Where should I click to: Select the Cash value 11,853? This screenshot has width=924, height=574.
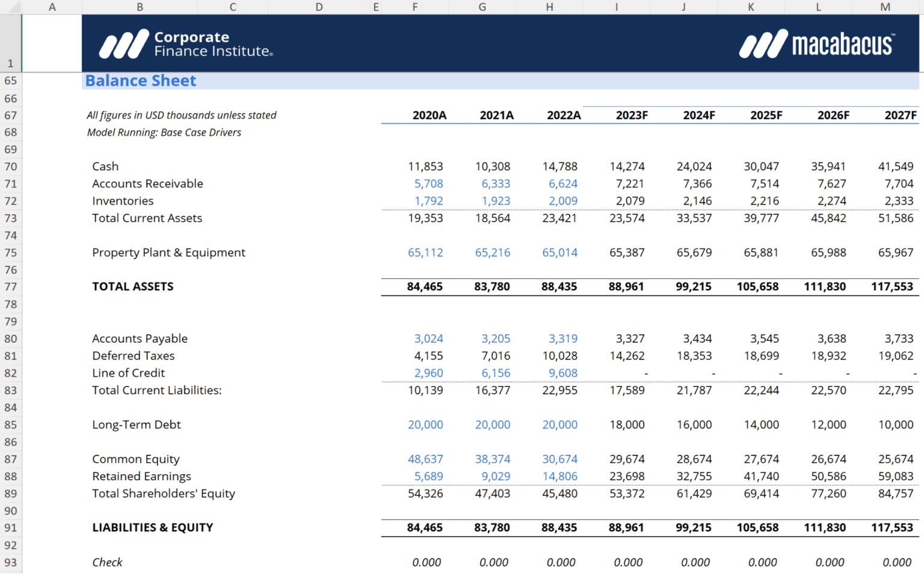click(x=426, y=166)
